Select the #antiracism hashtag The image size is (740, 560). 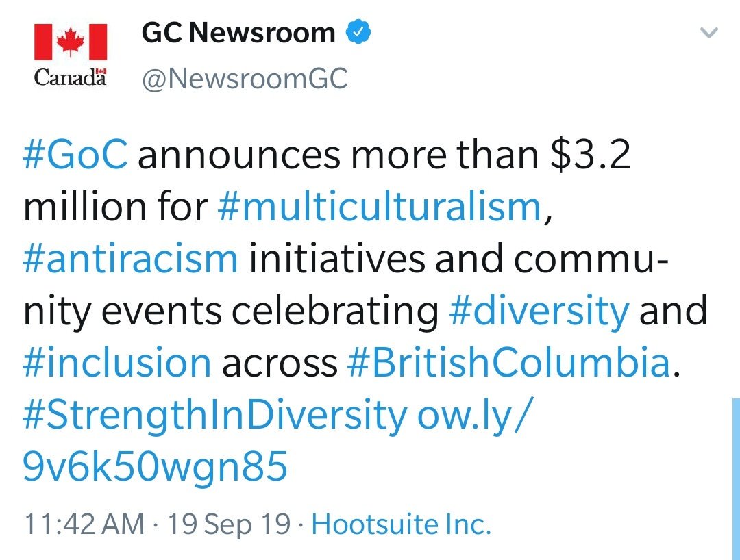click(x=130, y=258)
